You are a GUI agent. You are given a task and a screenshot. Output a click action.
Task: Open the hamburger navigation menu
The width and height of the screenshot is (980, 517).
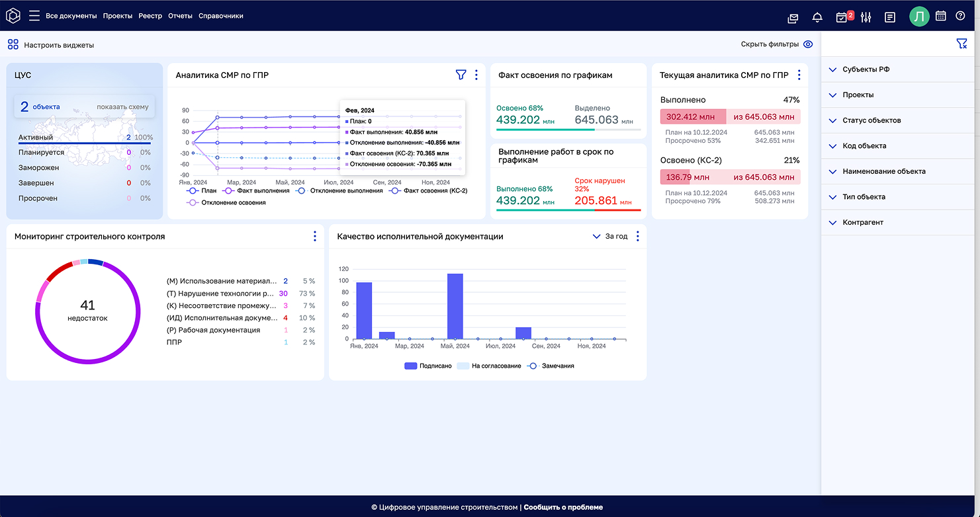(34, 16)
